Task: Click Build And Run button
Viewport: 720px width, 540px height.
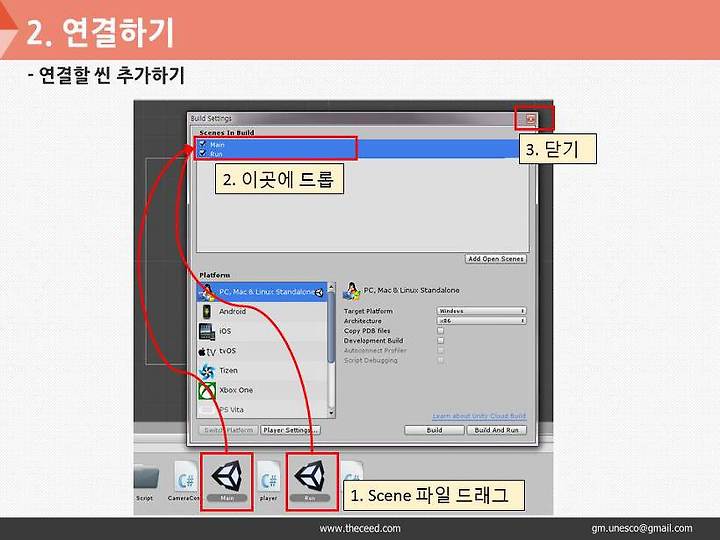Action: point(496,430)
